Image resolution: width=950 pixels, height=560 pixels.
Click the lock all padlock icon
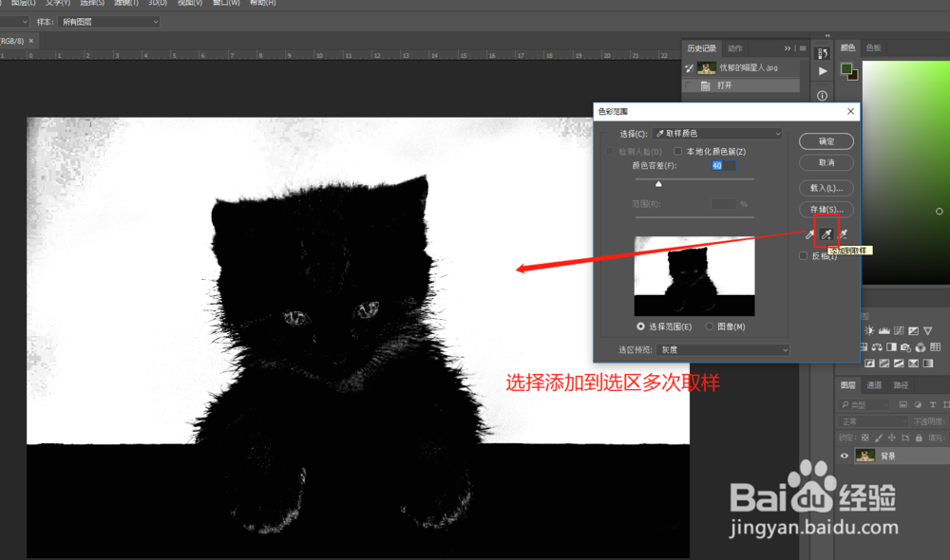click(x=919, y=438)
